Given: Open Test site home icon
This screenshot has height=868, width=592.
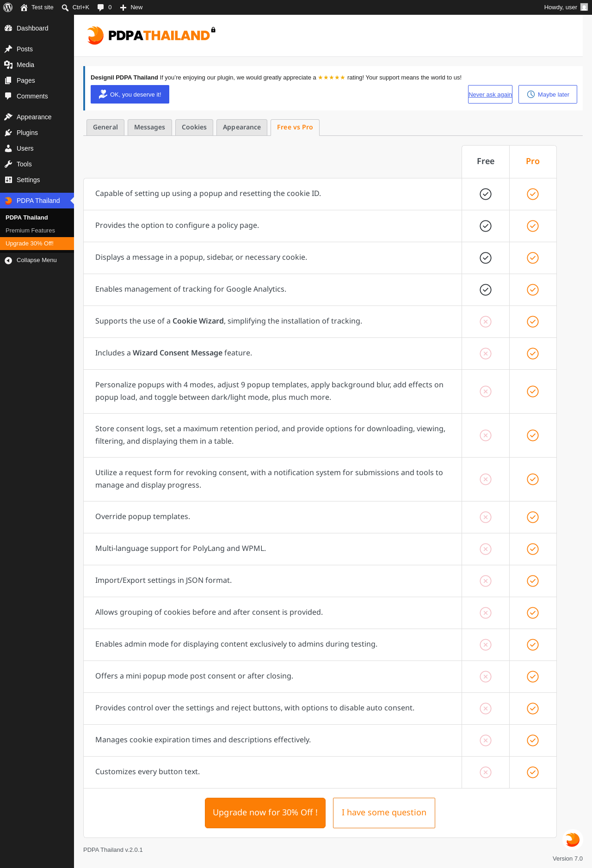Looking at the screenshot, I should pos(24,7).
